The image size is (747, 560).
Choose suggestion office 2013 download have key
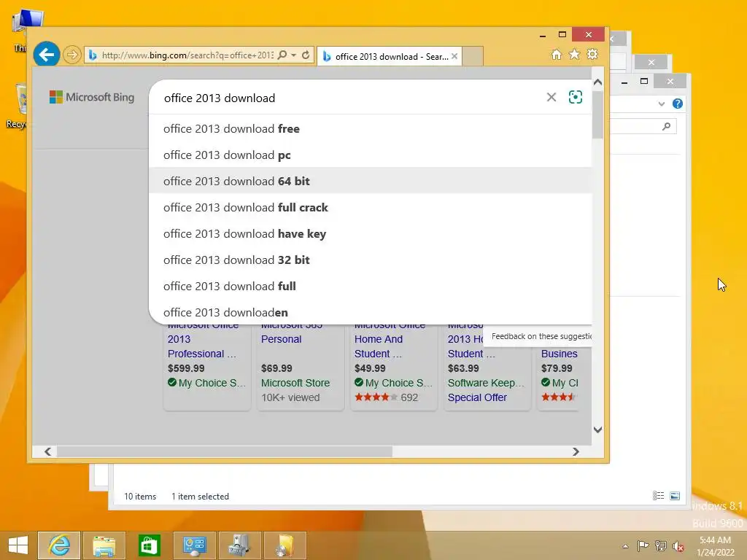tap(370, 233)
